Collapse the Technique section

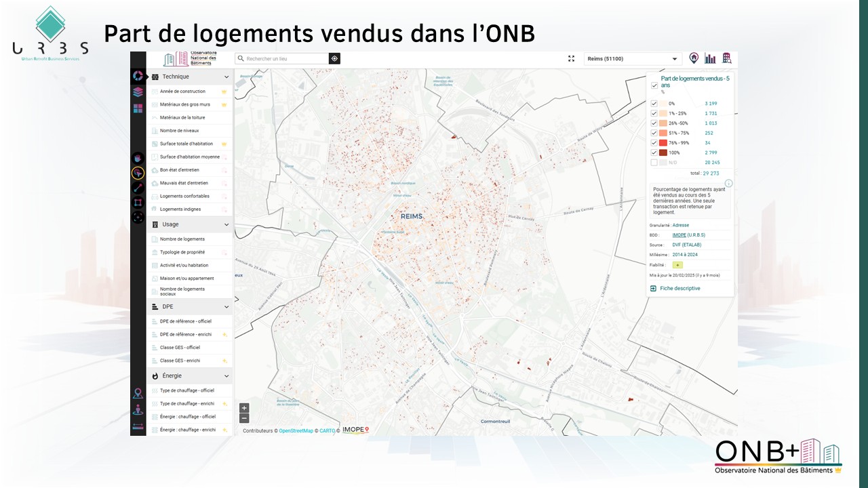(226, 77)
